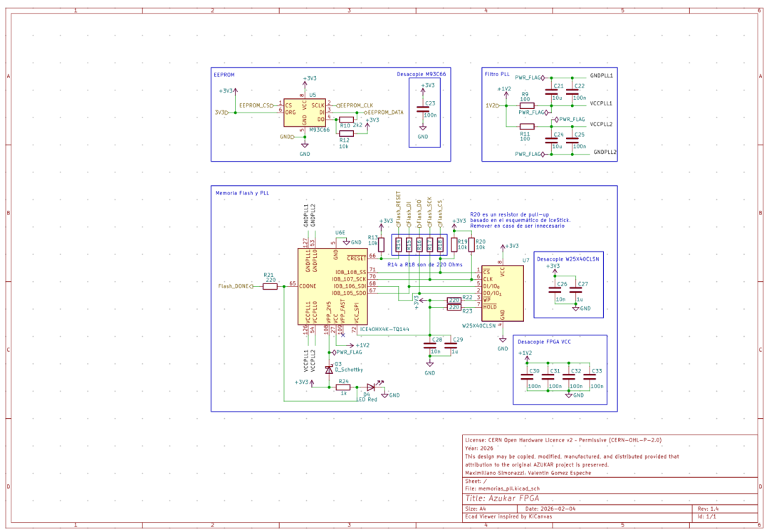Viewport: 769px width, 532px height.
Task: Select resistor R9 in Filtro PLL
Action: [x=527, y=105]
